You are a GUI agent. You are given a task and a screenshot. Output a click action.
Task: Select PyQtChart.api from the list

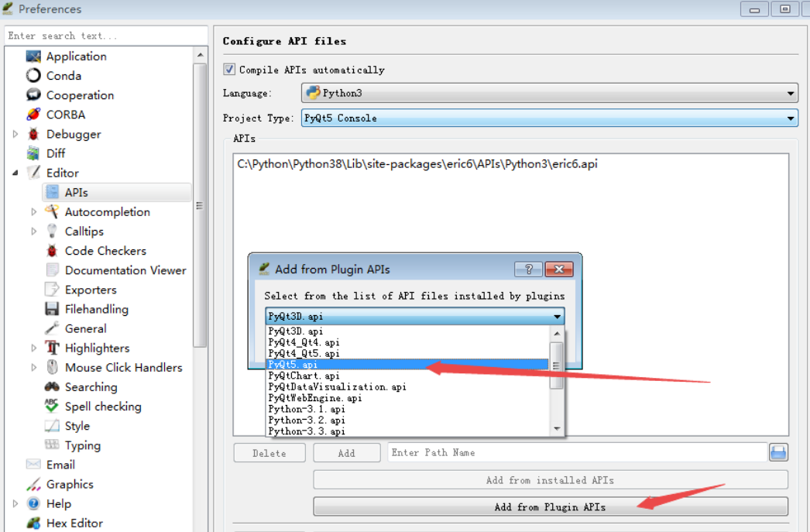click(408, 376)
